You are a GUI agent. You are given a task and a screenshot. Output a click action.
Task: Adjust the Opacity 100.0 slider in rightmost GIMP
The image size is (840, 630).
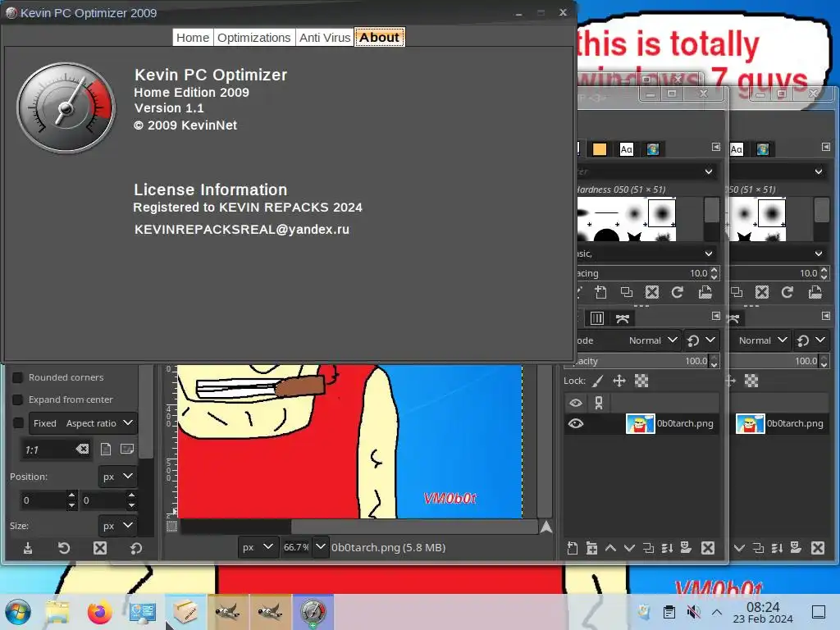click(779, 361)
